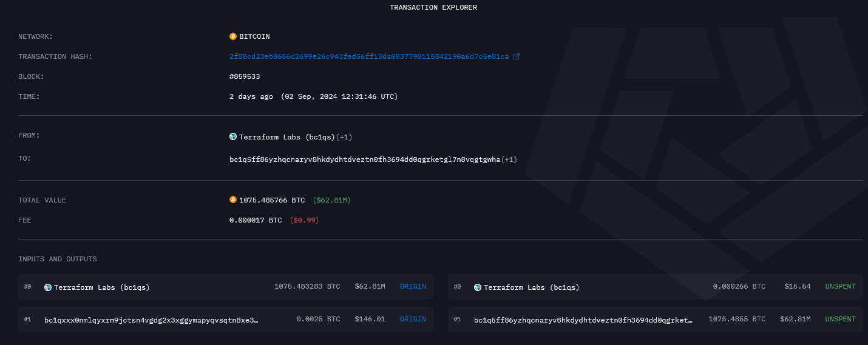Select the Terraform Labs input #0 entry
This screenshot has height=345, width=868.
click(102, 287)
